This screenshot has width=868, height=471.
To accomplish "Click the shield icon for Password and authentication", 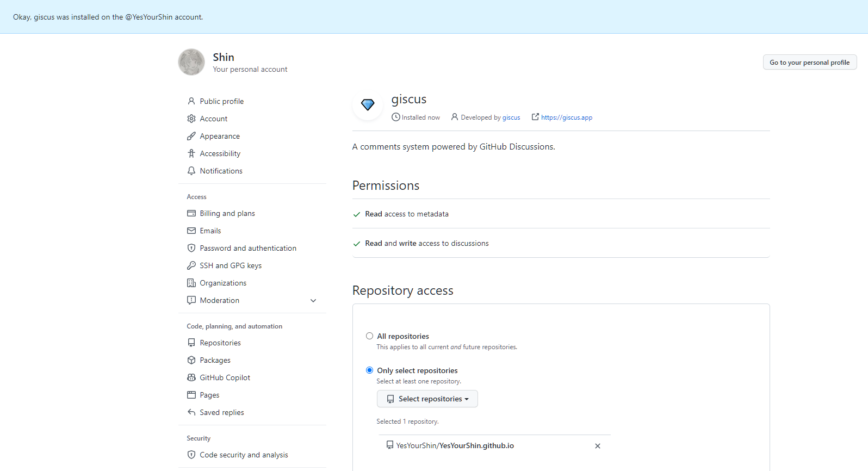I will click(191, 248).
